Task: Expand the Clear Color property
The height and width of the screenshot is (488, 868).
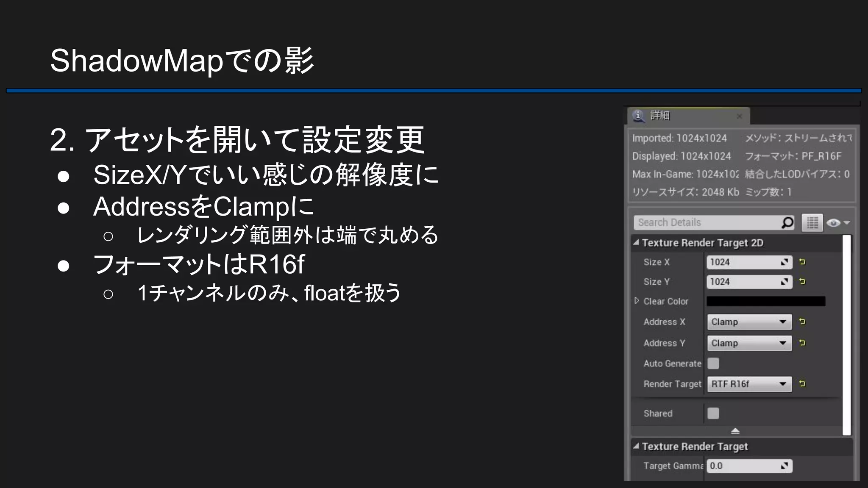Action: pyautogui.click(x=637, y=301)
